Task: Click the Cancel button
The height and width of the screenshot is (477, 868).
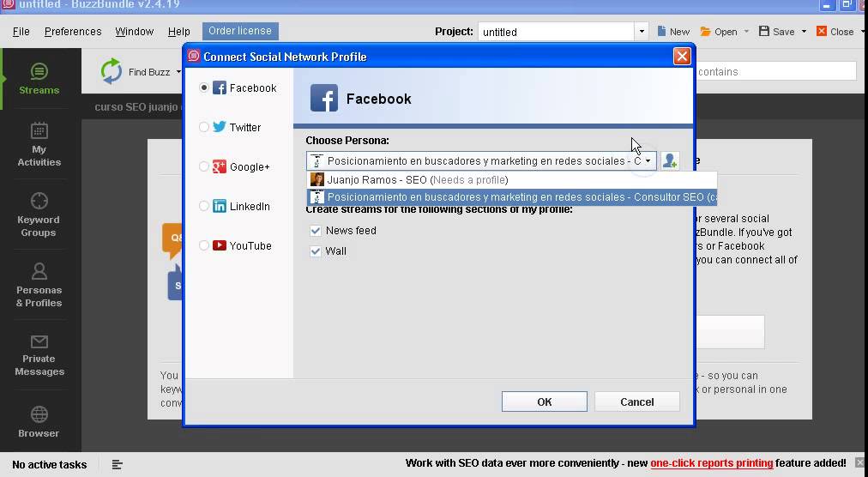Action: [636, 402]
